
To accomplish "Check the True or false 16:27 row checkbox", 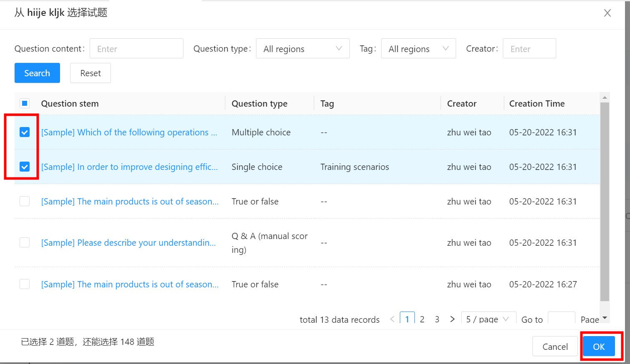I will click(x=25, y=284).
